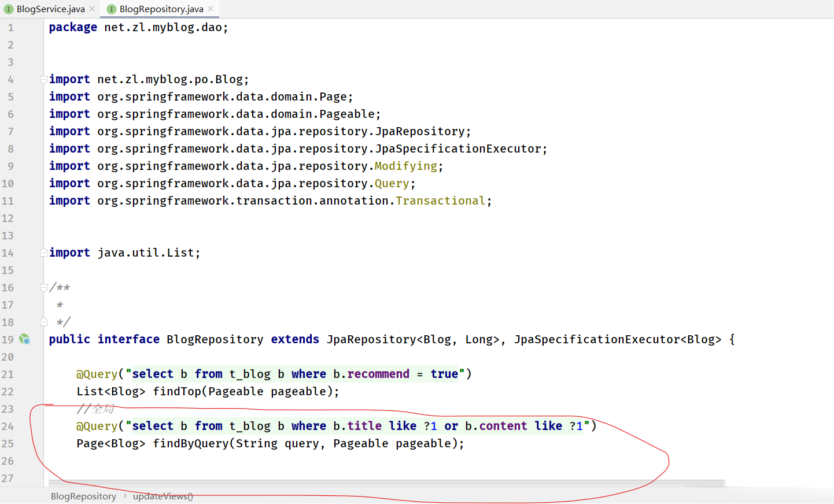This screenshot has width=834, height=504.
Task: Click the net.zl.myblog.po.Blog import
Action: coord(170,79)
